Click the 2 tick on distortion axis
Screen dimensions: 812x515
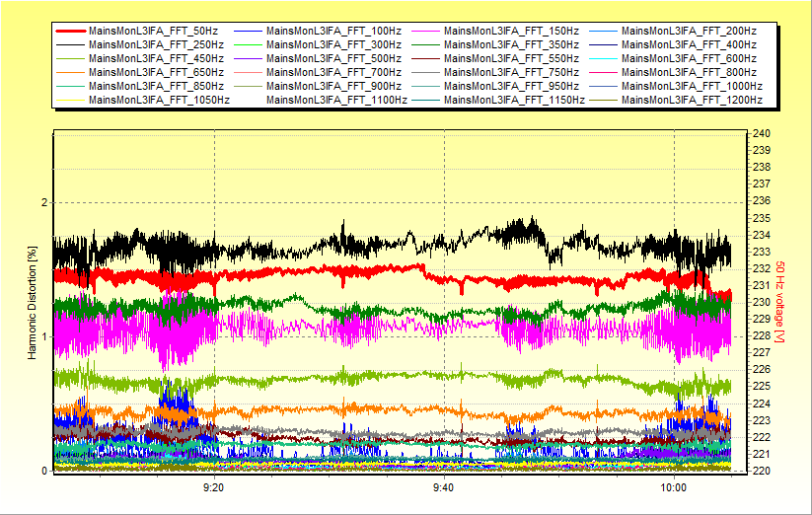pyautogui.click(x=42, y=202)
